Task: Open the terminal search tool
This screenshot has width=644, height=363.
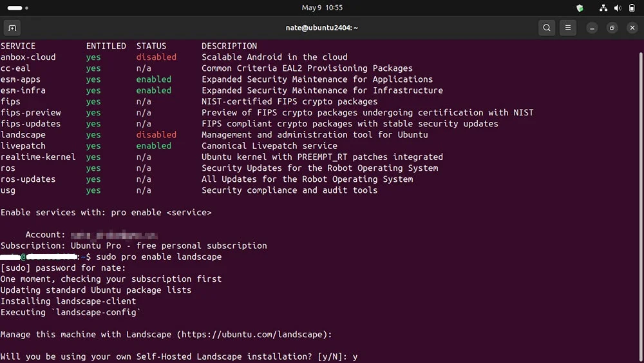Action: tap(547, 28)
